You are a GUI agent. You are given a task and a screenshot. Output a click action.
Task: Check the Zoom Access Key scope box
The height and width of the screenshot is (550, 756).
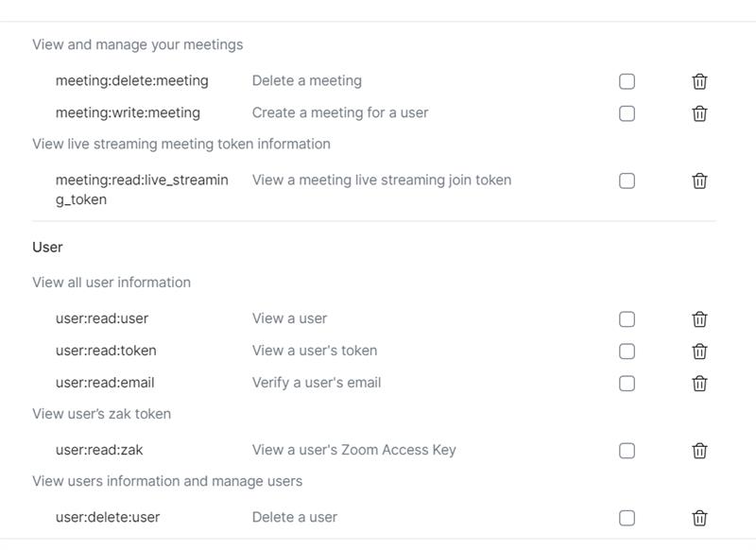click(x=627, y=451)
